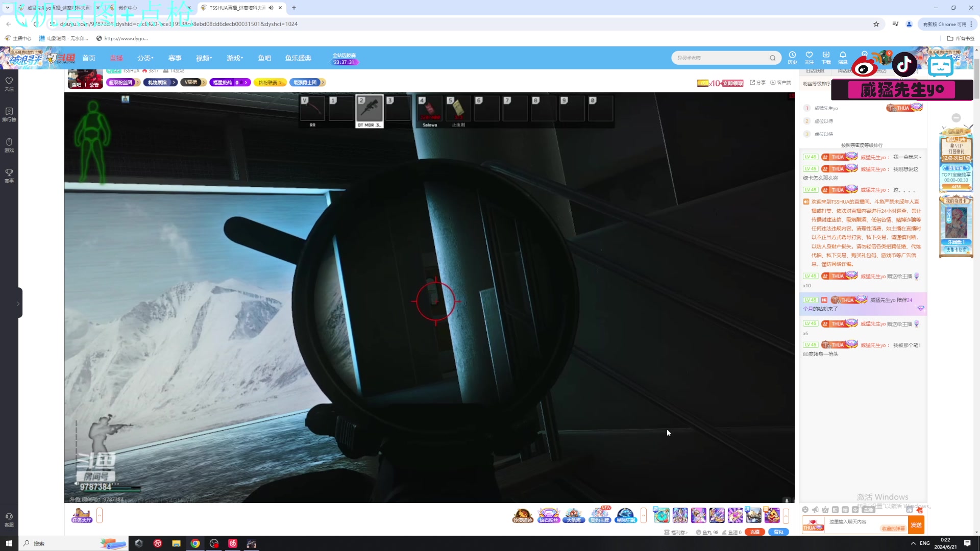Bookmark page with the star icon
The width and height of the screenshot is (980, 551).
click(x=876, y=24)
